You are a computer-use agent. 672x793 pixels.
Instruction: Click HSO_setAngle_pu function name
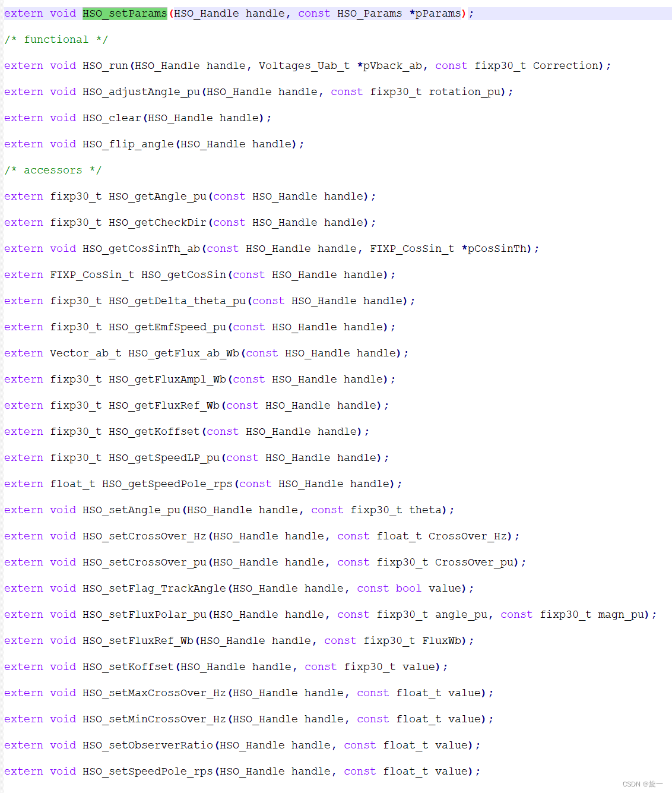[132, 510]
